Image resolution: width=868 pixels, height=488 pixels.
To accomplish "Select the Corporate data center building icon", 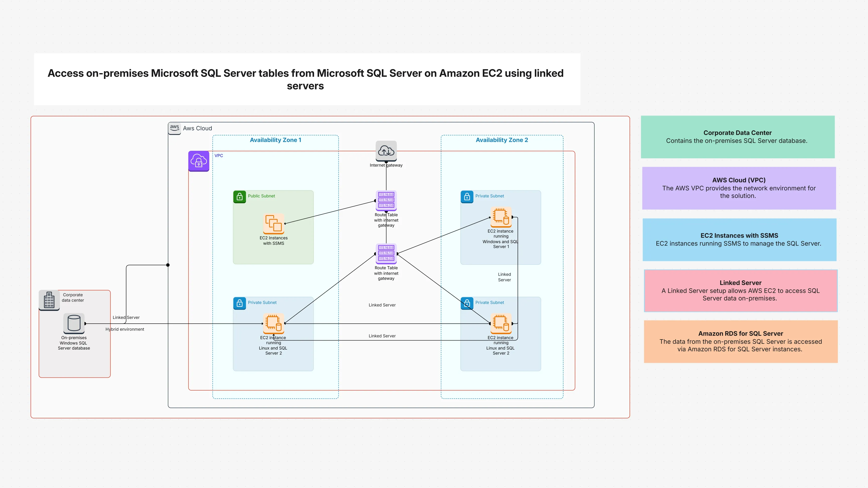I will pos(49,300).
